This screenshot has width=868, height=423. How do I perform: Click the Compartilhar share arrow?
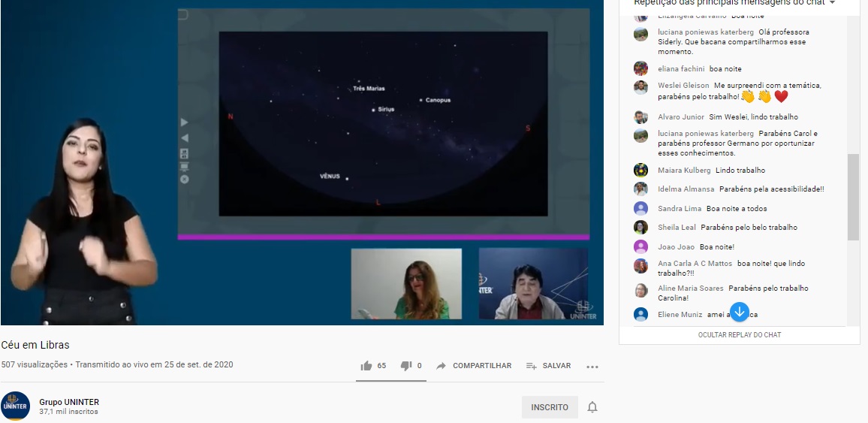(x=442, y=366)
